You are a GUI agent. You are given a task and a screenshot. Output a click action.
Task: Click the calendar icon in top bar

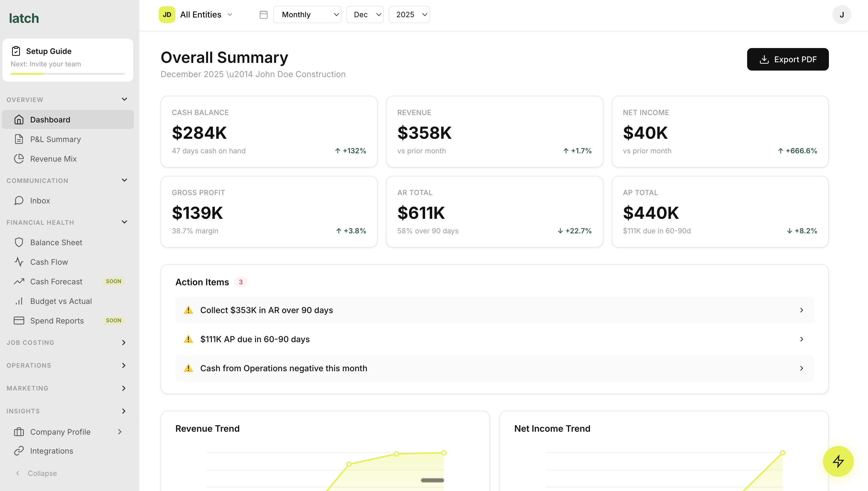(263, 15)
